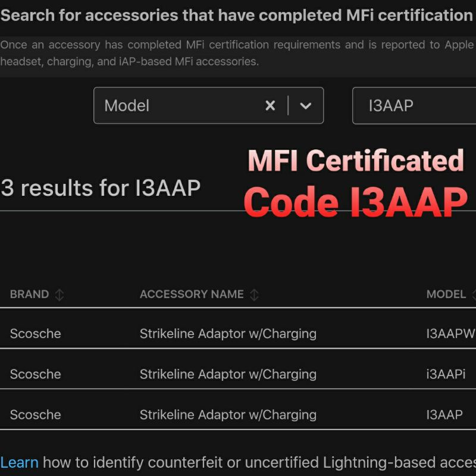476x476 pixels.
Task: Expand the Model dropdown chevron arrow
Action: click(x=306, y=106)
